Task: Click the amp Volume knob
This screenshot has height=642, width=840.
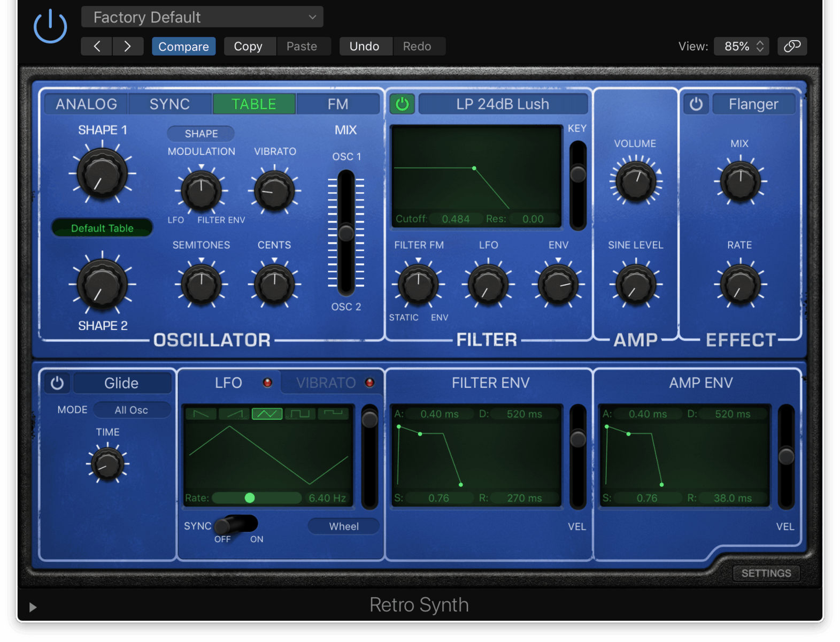Action: pos(636,181)
